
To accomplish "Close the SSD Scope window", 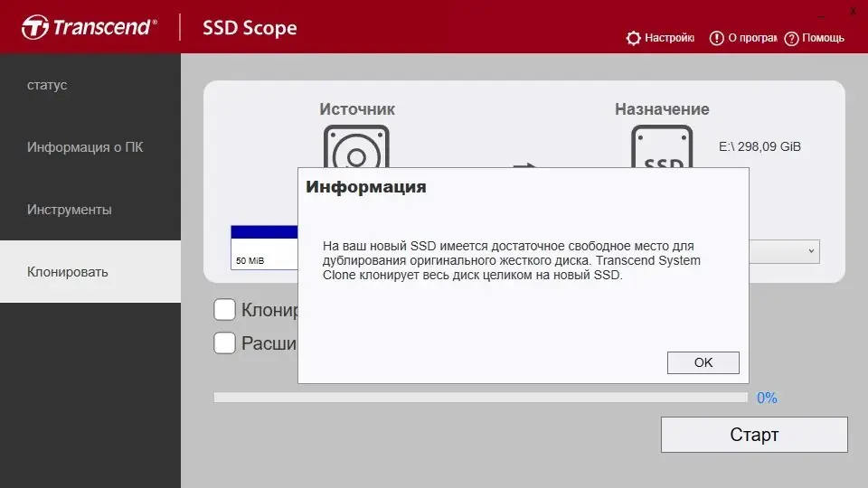I will (x=853, y=11).
